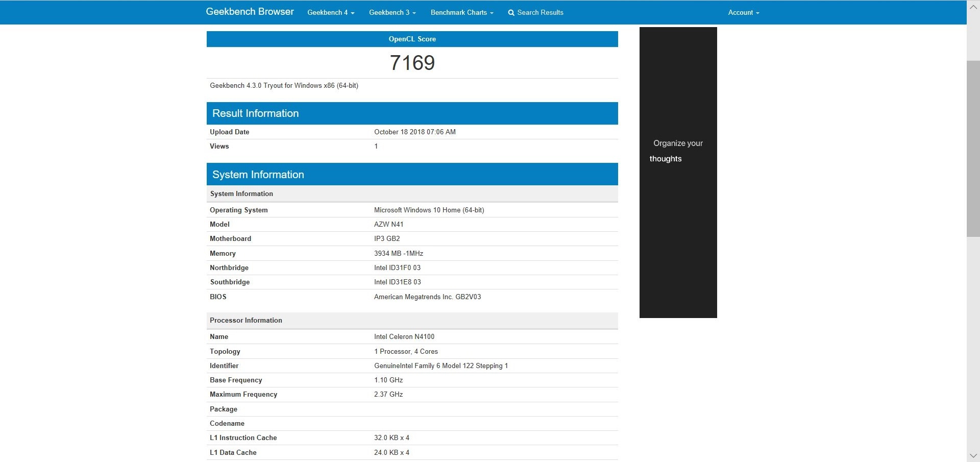Click the OpenCL Score value 7169
The width and height of the screenshot is (980, 462).
point(412,63)
